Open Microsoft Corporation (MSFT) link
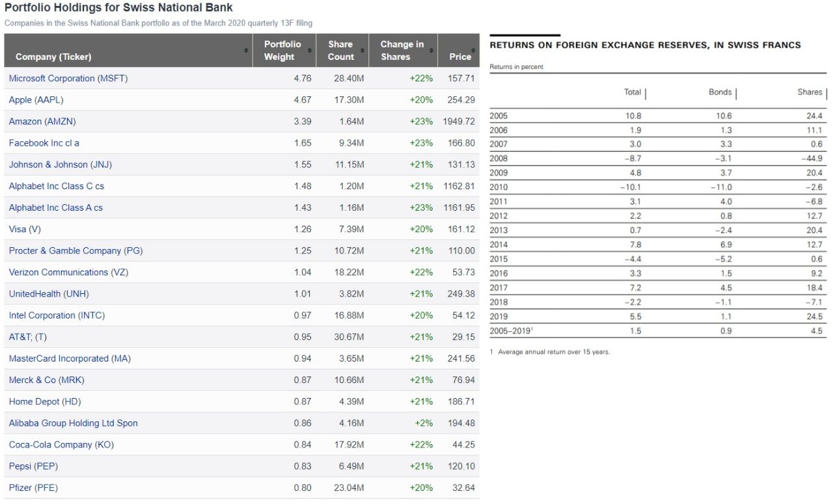 tap(68, 78)
